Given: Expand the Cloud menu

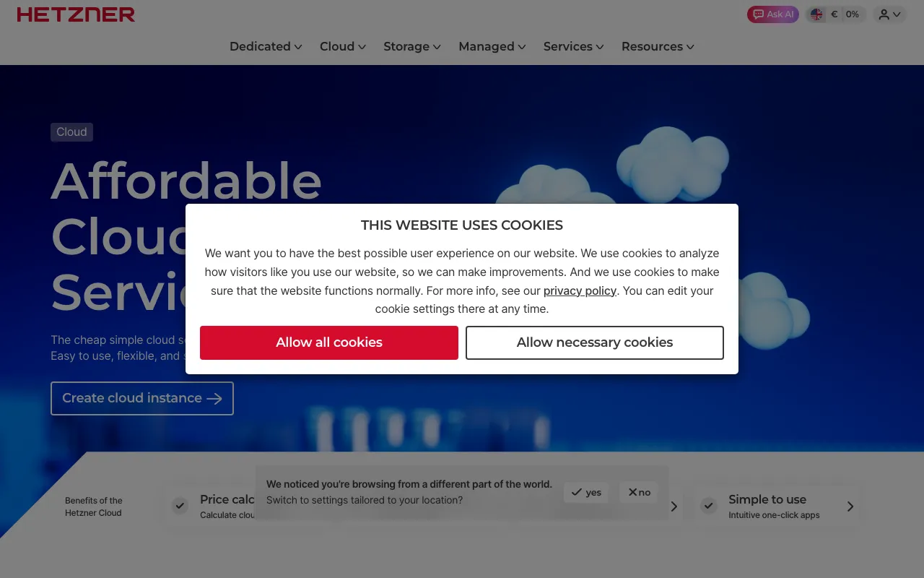Looking at the screenshot, I should (x=343, y=46).
